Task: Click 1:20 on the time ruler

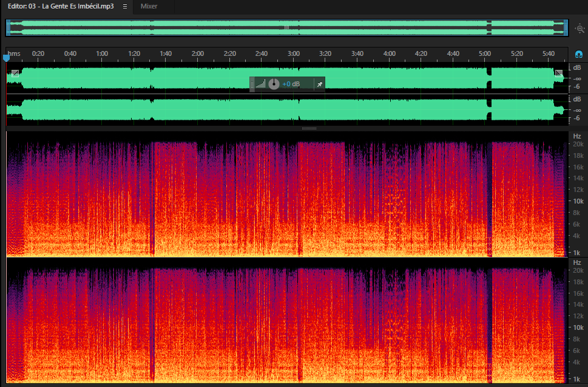Action: [134, 53]
